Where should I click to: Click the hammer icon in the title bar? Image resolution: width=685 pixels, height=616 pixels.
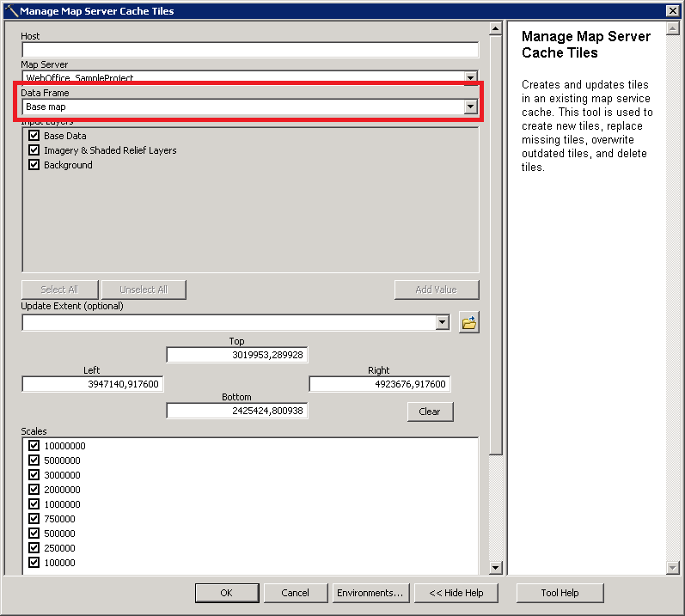click(11, 11)
